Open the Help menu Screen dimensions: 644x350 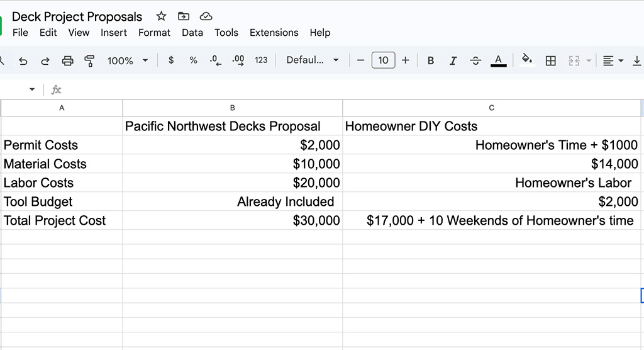pyautogui.click(x=320, y=33)
